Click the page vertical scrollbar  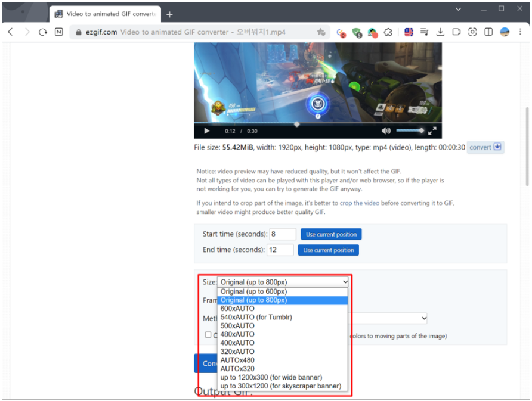pyautogui.click(x=527, y=147)
